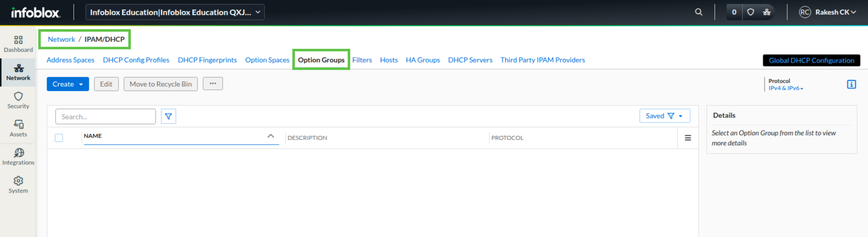Open the column settings hamburger menu
The image size is (868, 237).
click(x=688, y=138)
